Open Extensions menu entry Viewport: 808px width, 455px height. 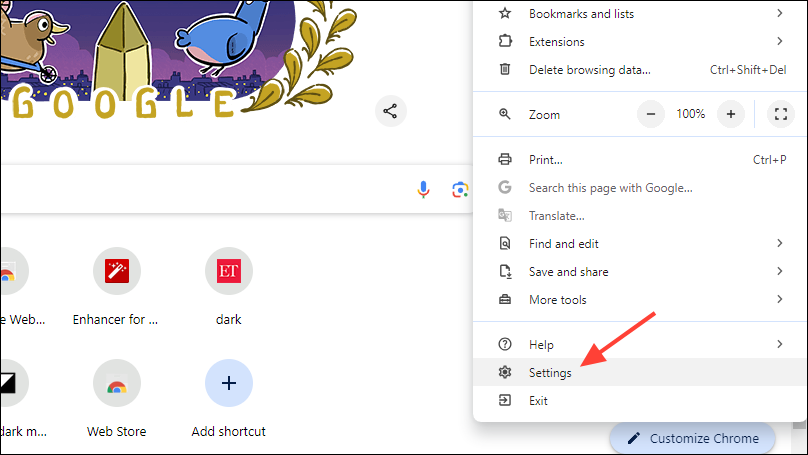[639, 41]
